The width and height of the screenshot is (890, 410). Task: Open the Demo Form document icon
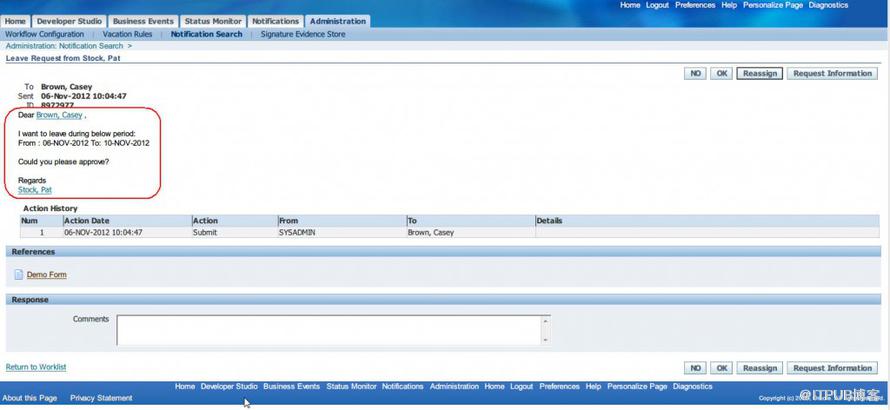coord(19,274)
